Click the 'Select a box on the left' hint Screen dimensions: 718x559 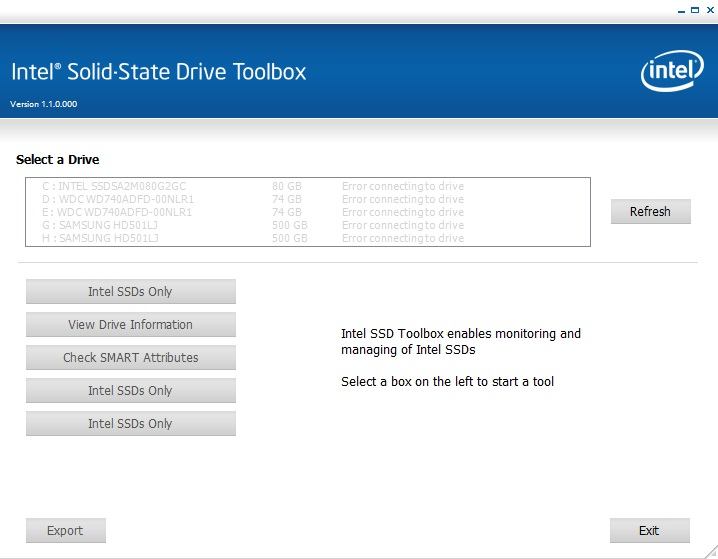pos(447,381)
